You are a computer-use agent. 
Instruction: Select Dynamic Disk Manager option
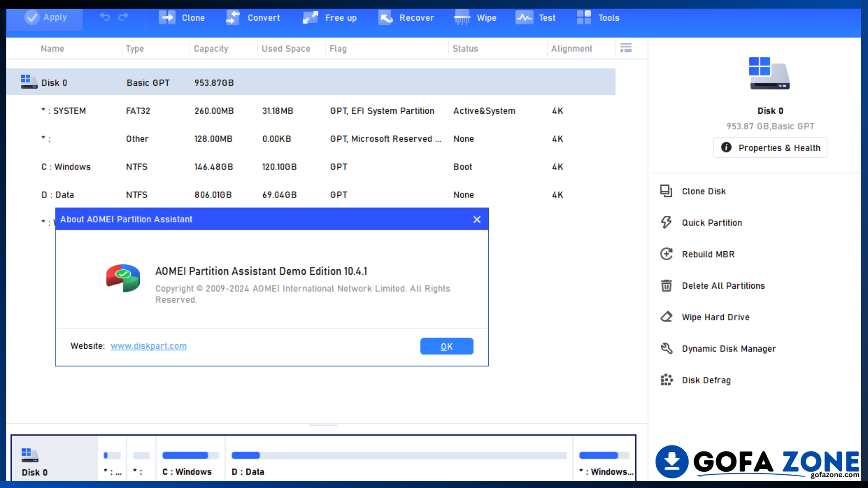click(x=729, y=349)
